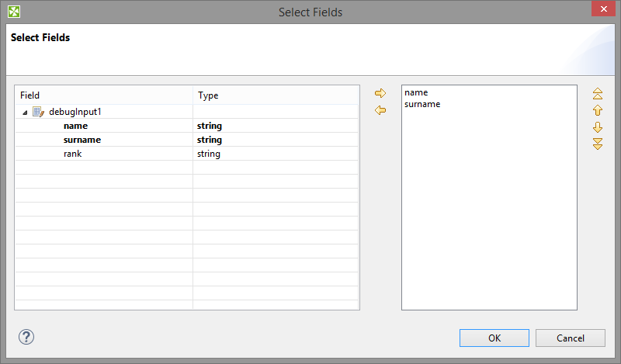
Task: Select the rank field row
Action: pyautogui.click(x=73, y=154)
